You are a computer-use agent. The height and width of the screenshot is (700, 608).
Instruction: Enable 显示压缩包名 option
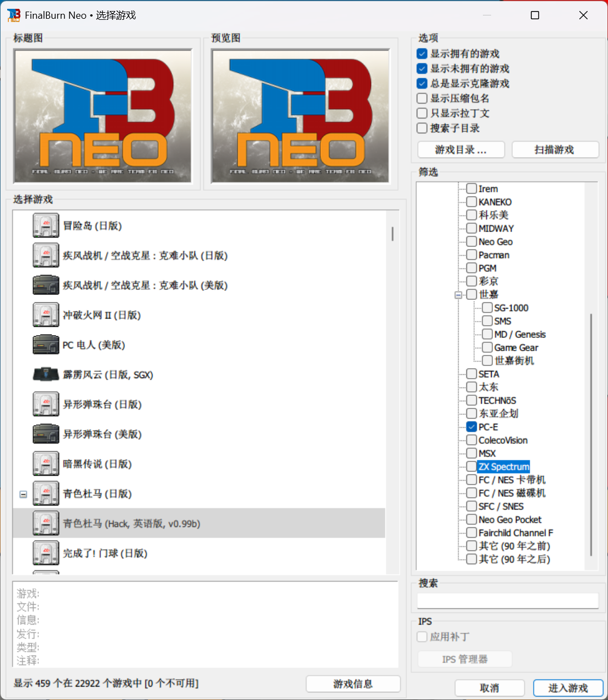click(x=422, y=98)
